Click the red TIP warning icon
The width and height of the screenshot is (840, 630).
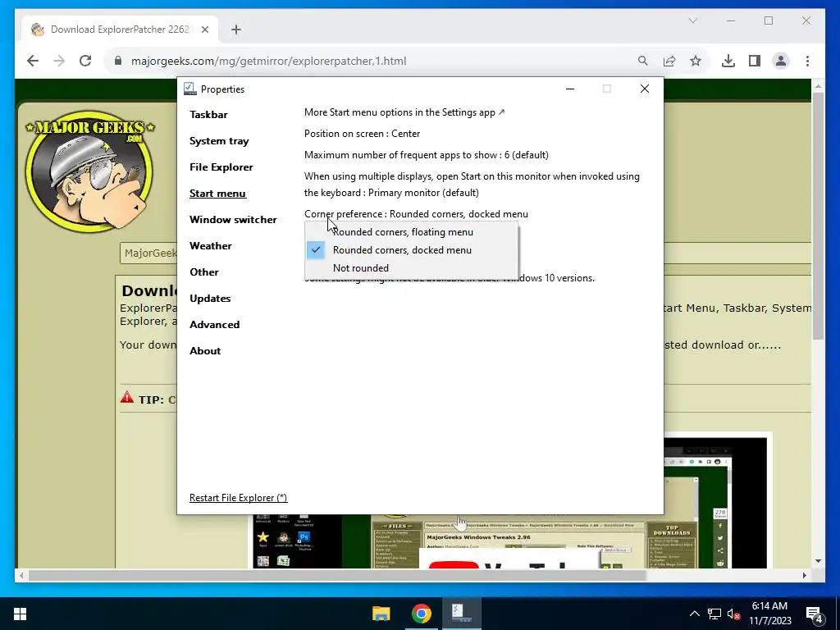coord(127,397)
